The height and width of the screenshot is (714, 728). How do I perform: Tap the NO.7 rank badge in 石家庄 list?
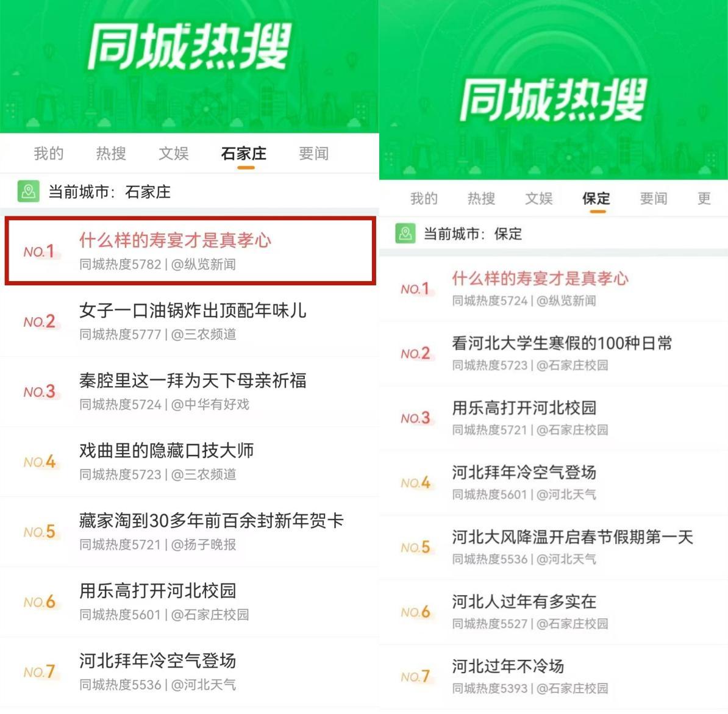point(40,672)
